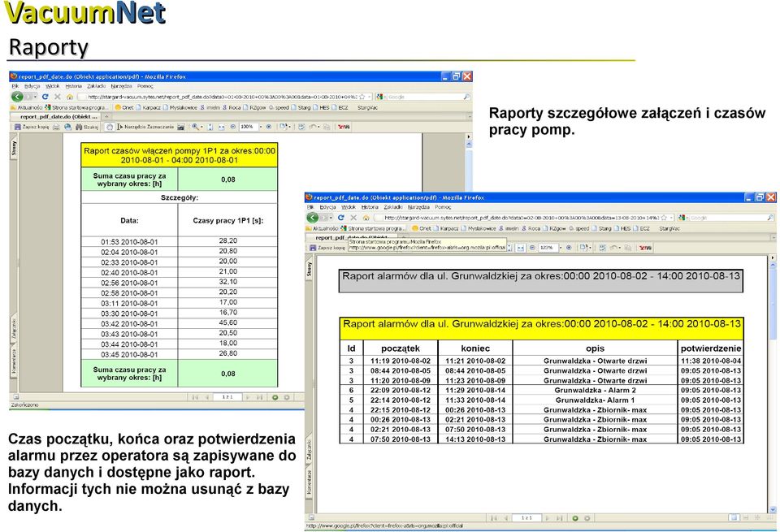780x532 pixels.
Task: Click cell '11:19 2010-08-02' in alarm table
Action: tap(401, 361)
